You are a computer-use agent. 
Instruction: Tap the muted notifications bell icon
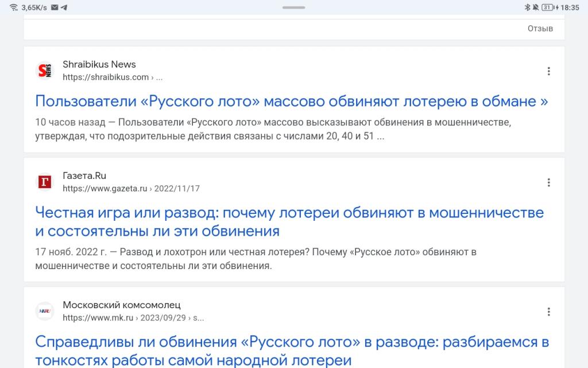[536, 7]
